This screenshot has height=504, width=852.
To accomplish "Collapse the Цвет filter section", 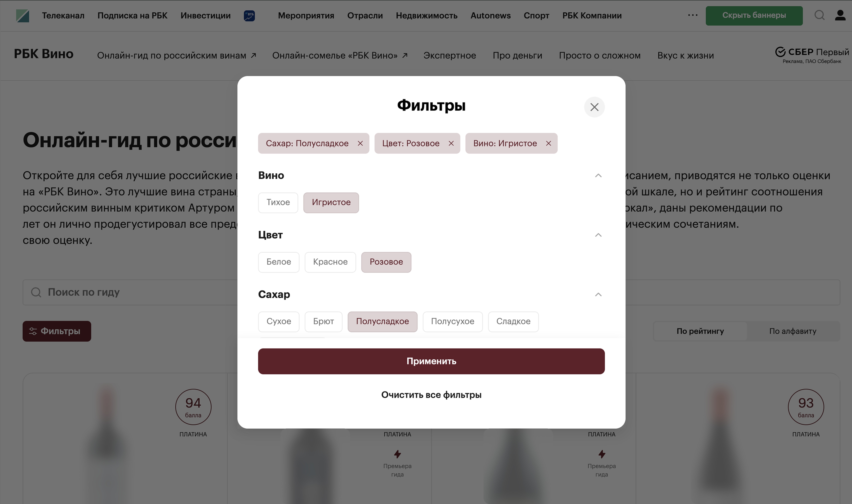I will [x=598, y=235].
